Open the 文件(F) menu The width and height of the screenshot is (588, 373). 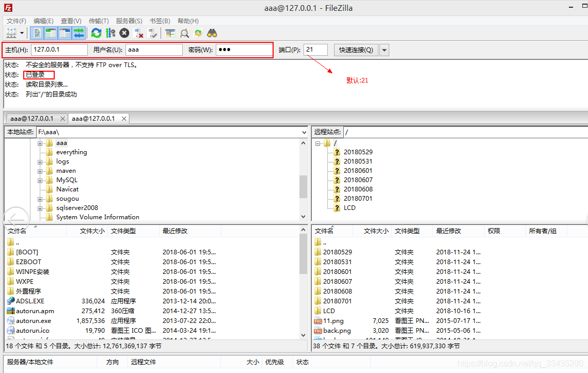[x=16, y=21]
